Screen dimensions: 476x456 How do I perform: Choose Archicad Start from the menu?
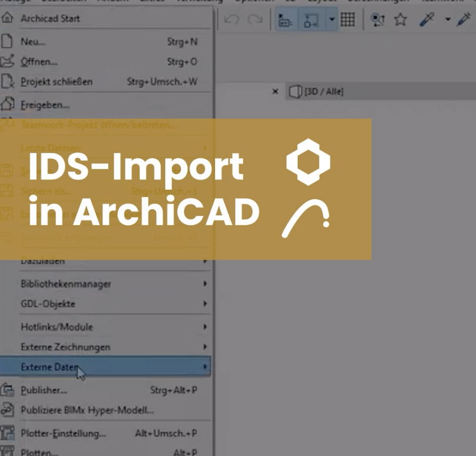(x=105, y=18)
